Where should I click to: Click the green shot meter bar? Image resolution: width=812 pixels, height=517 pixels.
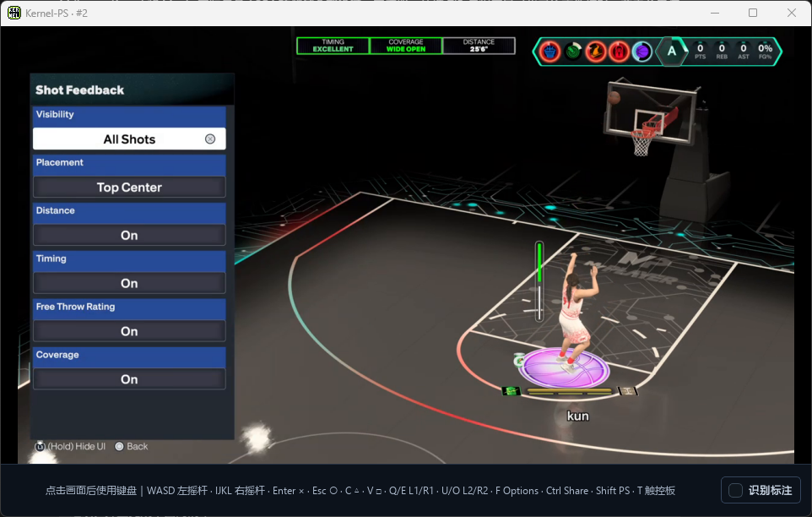point(539,281)
